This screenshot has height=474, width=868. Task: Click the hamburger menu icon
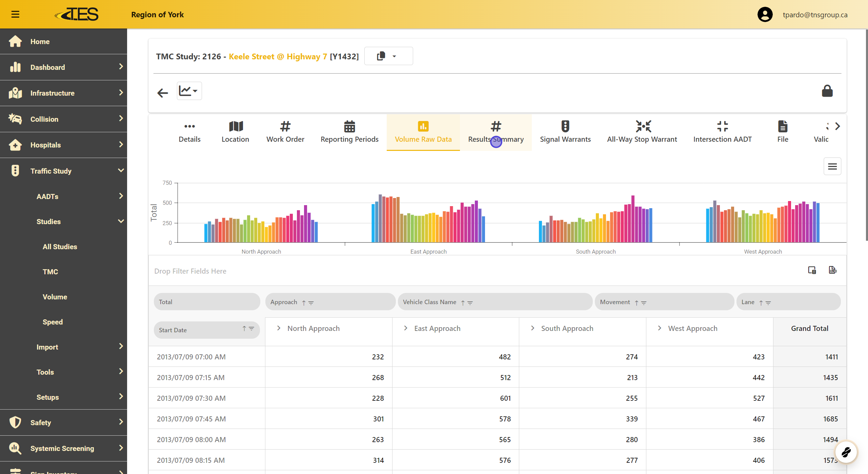[x=15, y=14]
